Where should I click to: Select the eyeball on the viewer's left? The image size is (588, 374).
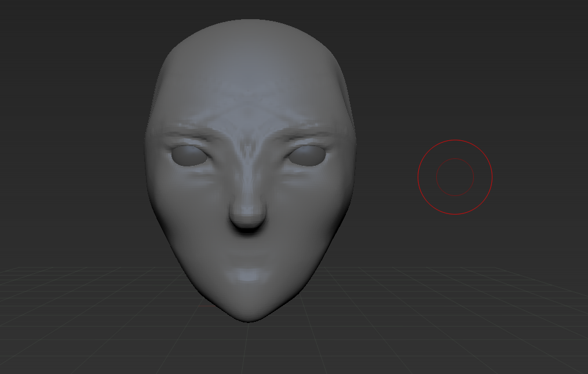coord(189,156)
